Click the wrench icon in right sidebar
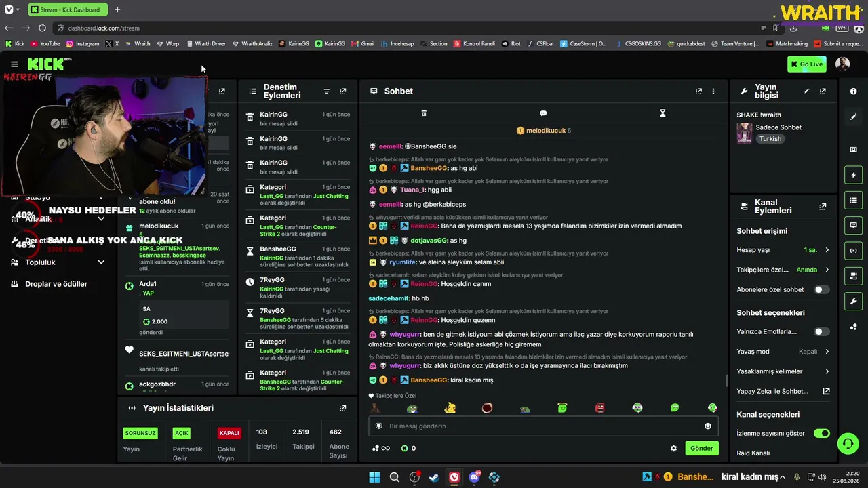 853,302
